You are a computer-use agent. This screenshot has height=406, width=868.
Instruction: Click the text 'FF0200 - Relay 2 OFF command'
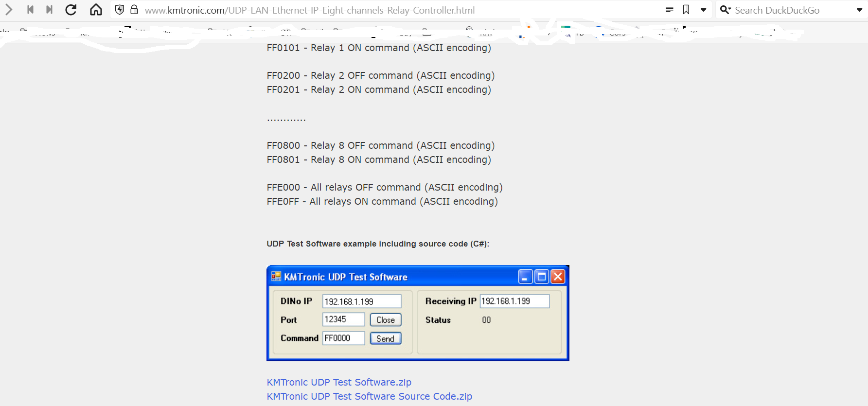(x=340, y=75)
